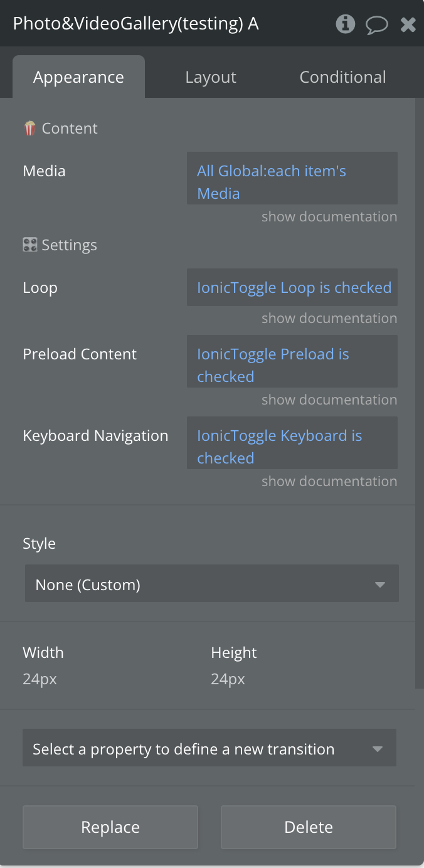Show documentation for the Media field

pyautogui.click(x=329, y=217)
